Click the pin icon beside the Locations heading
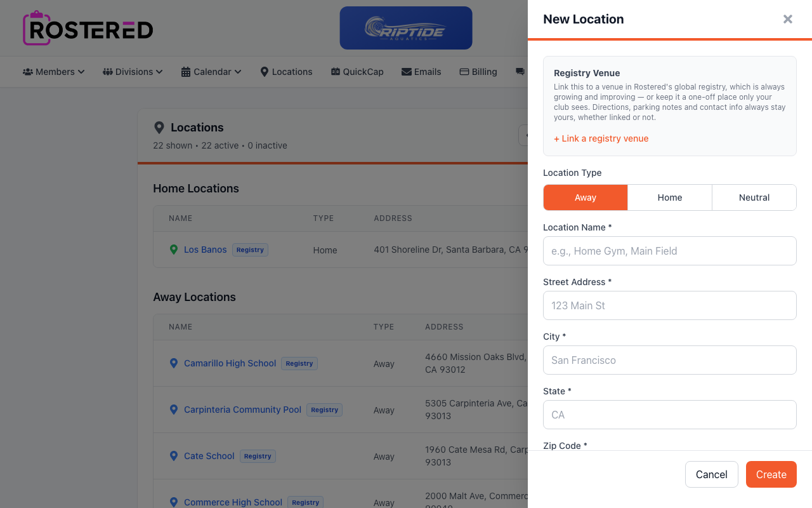This screenshot has height=508, width=812. coord(159,128)
